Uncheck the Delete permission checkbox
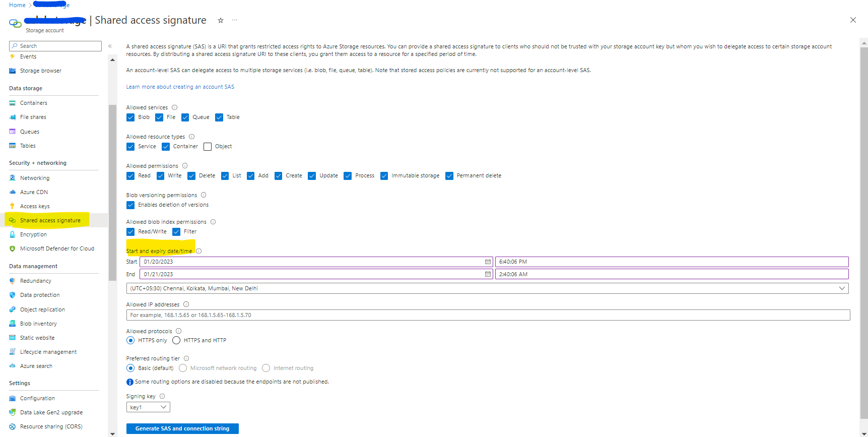The width and height of the screenshot is (868, 437). [191, 176]
